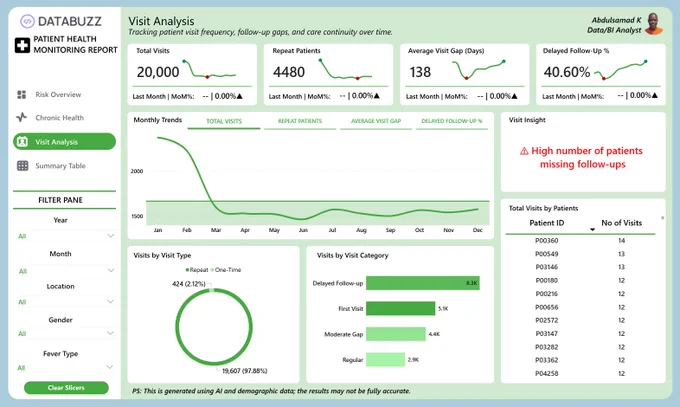Select patient row P00656
The width and height of the screenshot is (680, 407).
(x=580, y=307)
